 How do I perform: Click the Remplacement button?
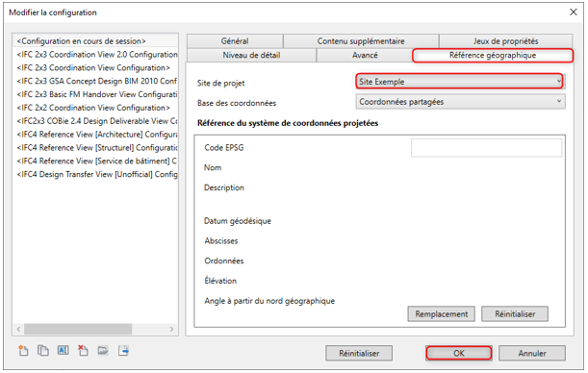[x=442, y=313]
